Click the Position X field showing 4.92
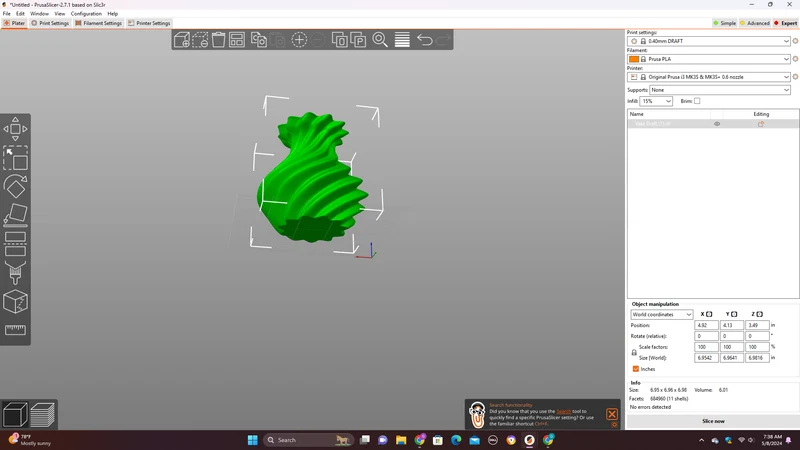The width and height of the screenshot is (800, 450). click(x=706, y=325)
